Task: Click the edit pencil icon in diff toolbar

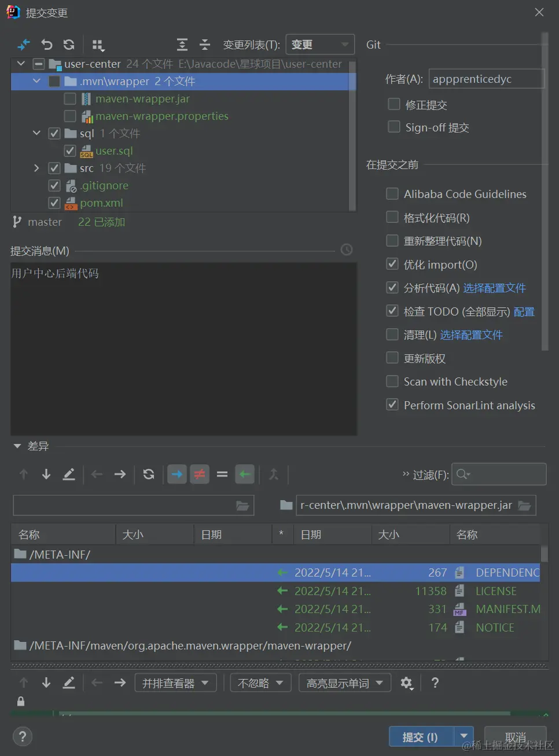Action: 69,474
